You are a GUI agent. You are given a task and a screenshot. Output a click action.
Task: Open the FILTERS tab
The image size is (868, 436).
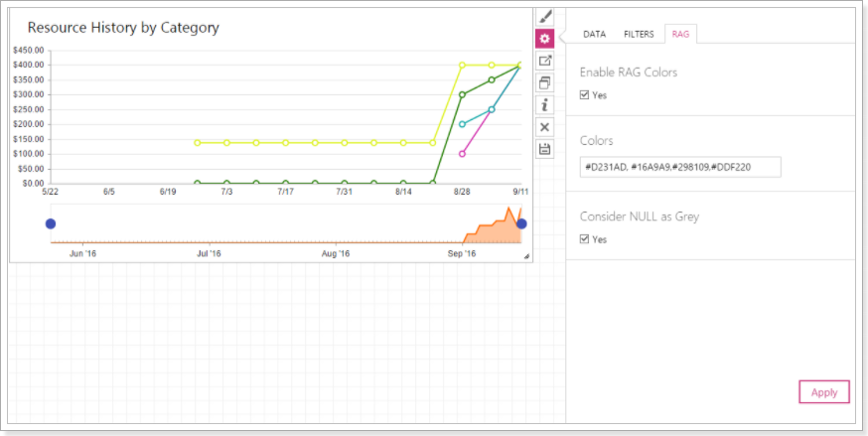click(639, 35)
